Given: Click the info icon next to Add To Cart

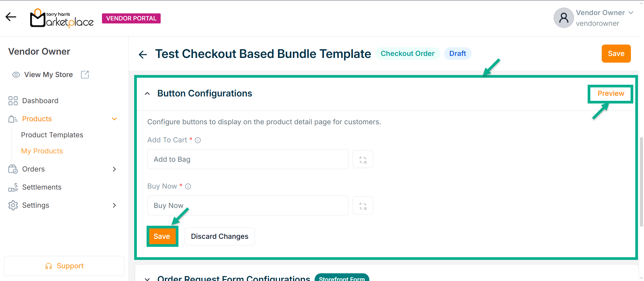Looking at the screenshot, I should pyautogui.click(x=198, y=140).
